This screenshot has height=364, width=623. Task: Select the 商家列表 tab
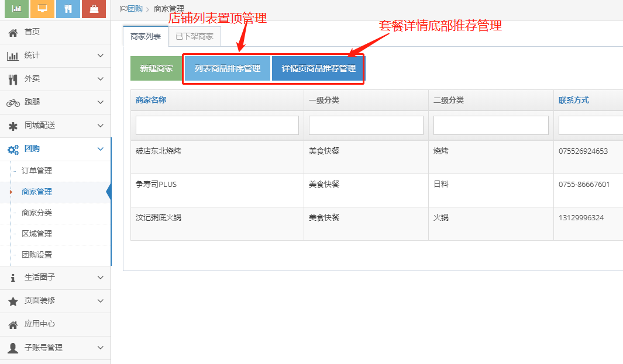pos(146,36)
